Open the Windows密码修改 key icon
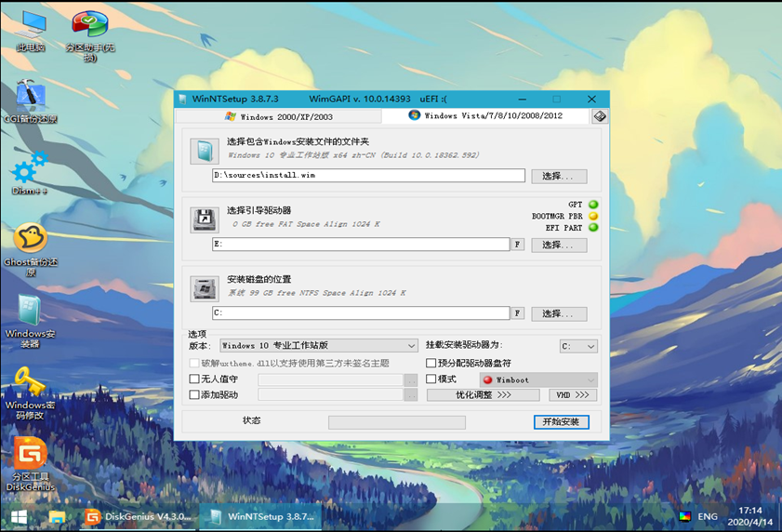 point(30,393)
